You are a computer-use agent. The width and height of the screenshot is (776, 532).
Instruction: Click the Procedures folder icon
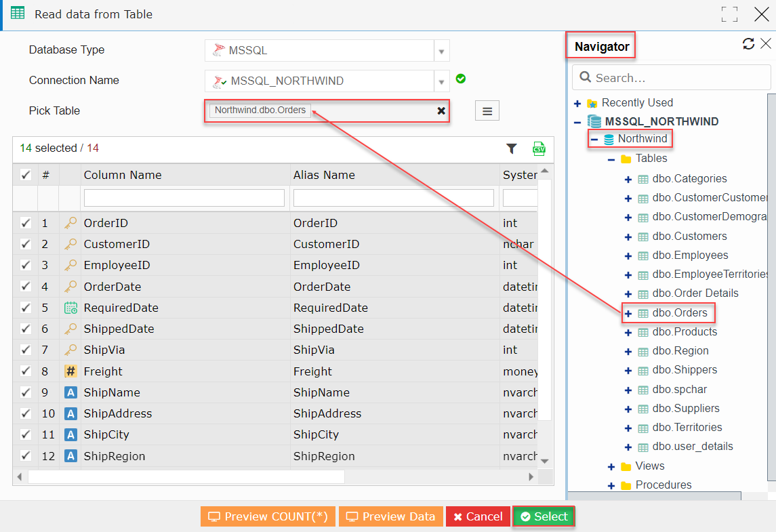[x=626, y=485]
